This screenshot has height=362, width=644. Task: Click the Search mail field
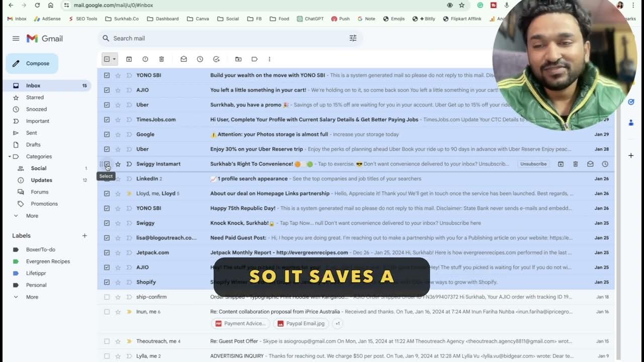tap(230, 38)
